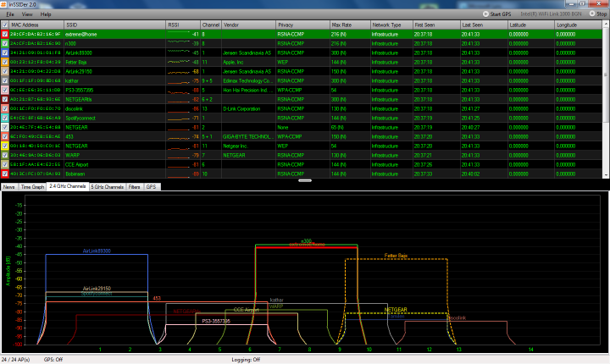Screen dimensions: 610x364
Task: Click the kathar label in channel graph
Action: tap(276, 301)
